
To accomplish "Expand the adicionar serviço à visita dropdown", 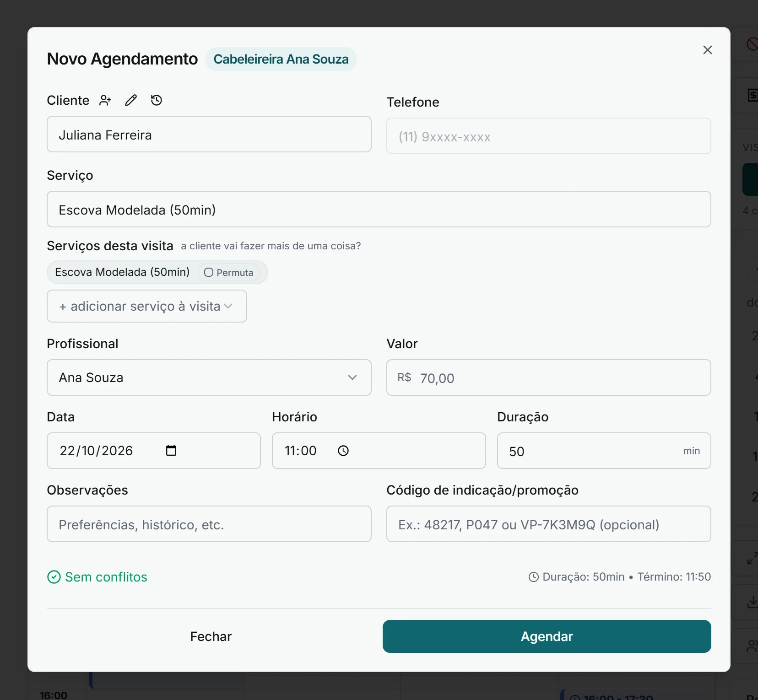I will (147, 306).
